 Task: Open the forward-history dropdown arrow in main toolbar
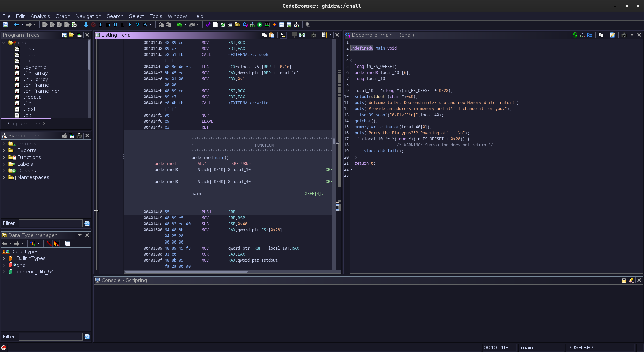tap(35, 25)
